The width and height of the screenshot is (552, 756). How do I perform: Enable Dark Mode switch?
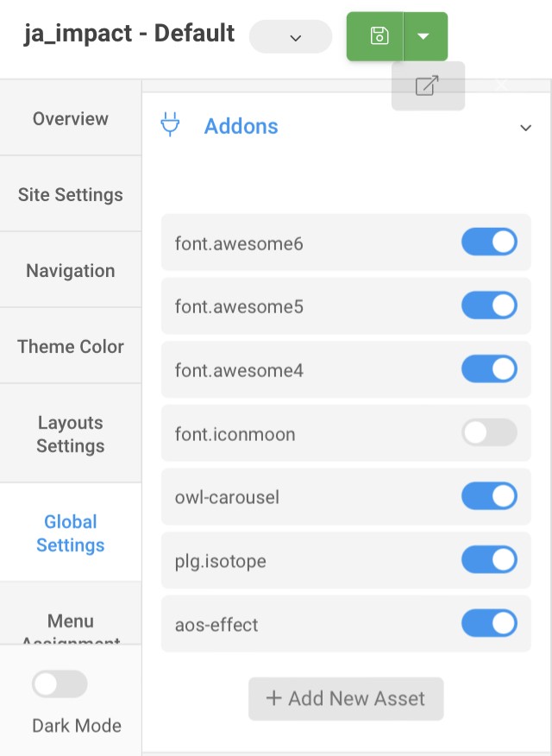(60, 684)
